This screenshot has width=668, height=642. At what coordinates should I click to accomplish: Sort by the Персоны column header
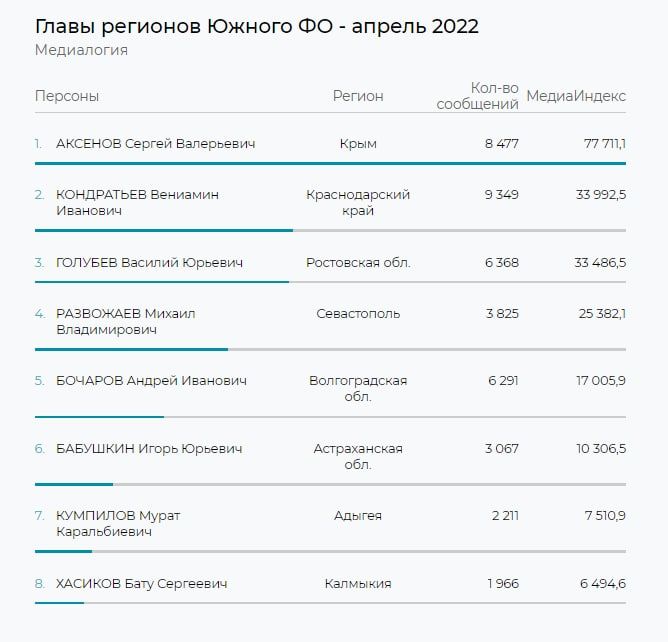tap(67, 96)
